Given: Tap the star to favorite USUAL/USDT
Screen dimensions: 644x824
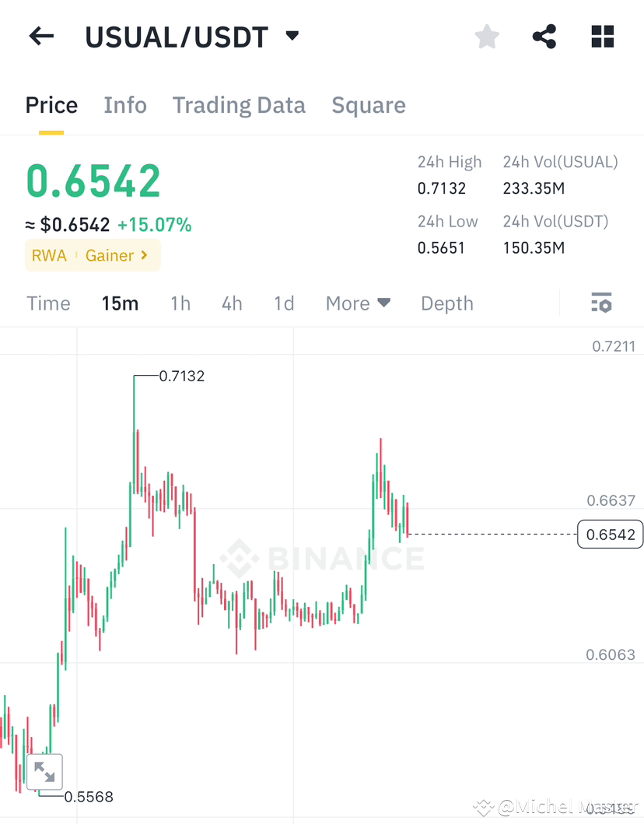Looking at the screenshot, I should 486,36.
